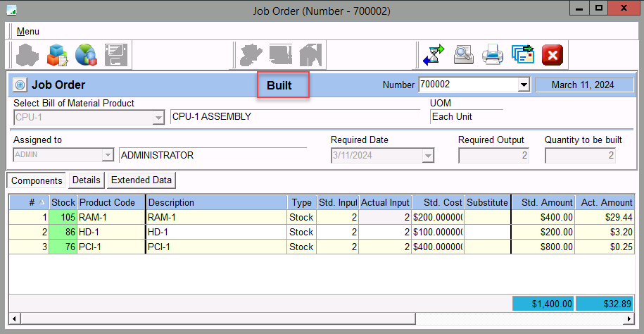Select the Components tab
644x334 pixels.
pyautogui.click(x=37, y=180)
